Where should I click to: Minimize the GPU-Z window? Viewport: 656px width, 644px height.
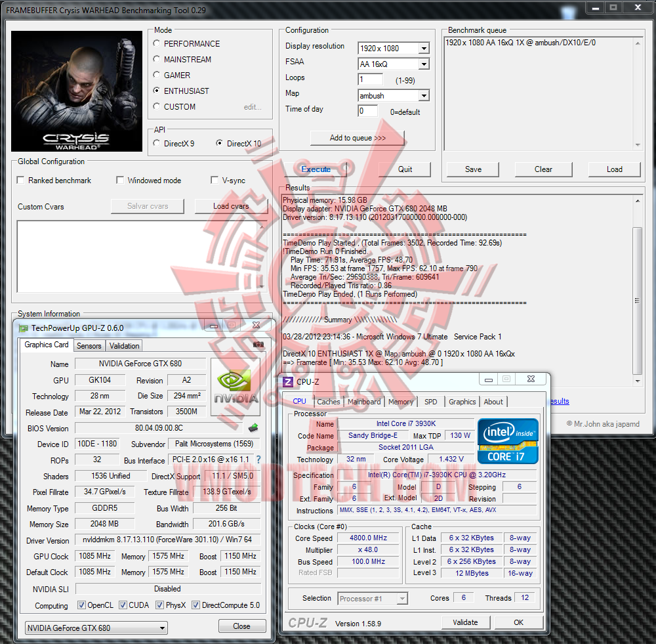(214, 326)
